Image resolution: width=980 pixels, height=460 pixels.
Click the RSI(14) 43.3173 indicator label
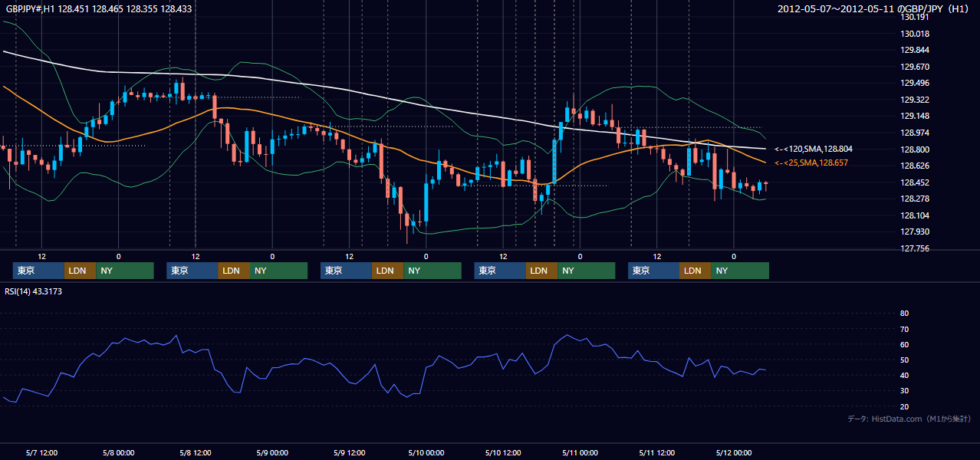pos(34,291)
